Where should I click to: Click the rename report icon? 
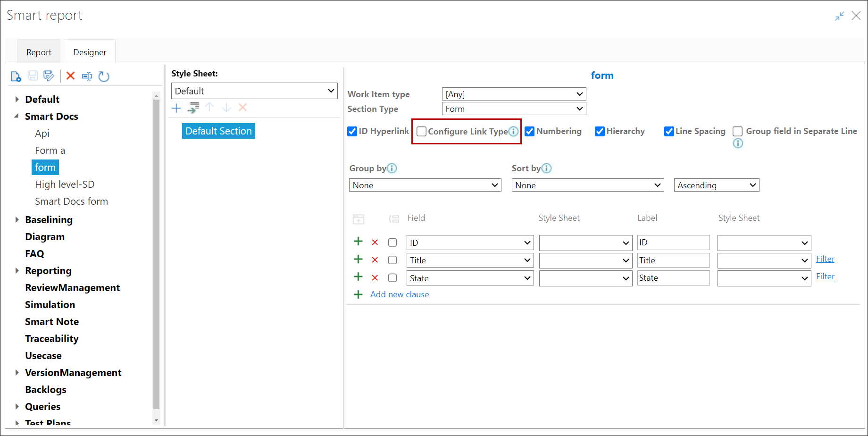87,76
